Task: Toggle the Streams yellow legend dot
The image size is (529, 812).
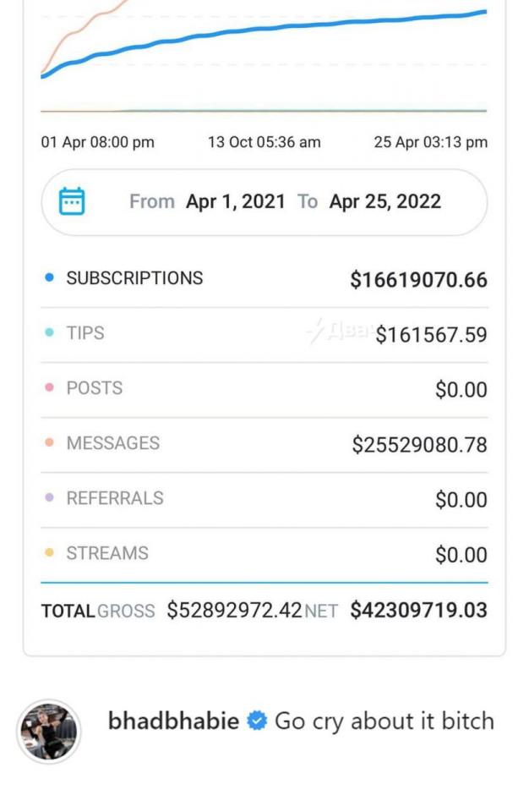Action: click(49, 552)
